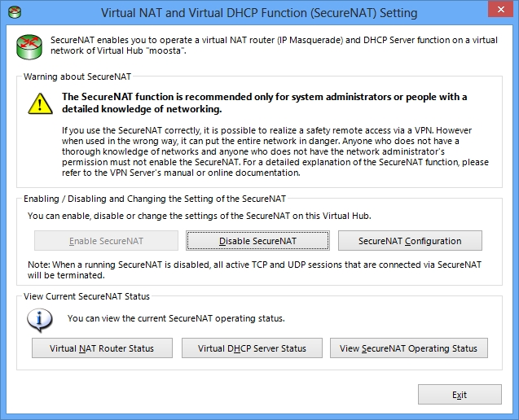This screenshot has height=420, width=519.
Task: Click View SecureNAT Operating Status
Action: coord(409,348)
